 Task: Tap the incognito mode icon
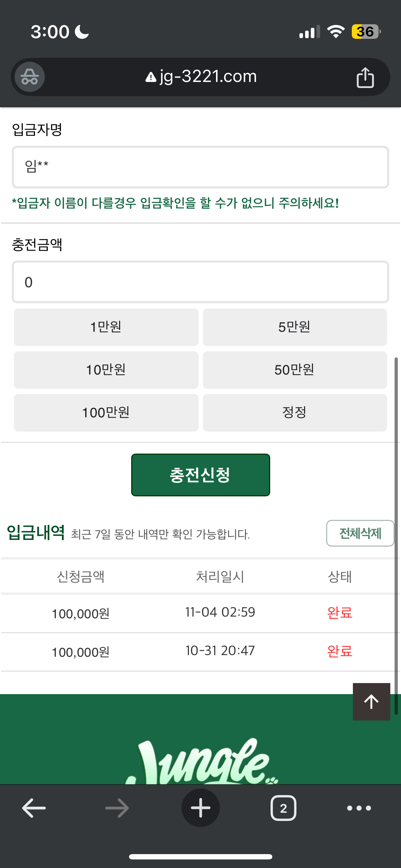[30, 77]
